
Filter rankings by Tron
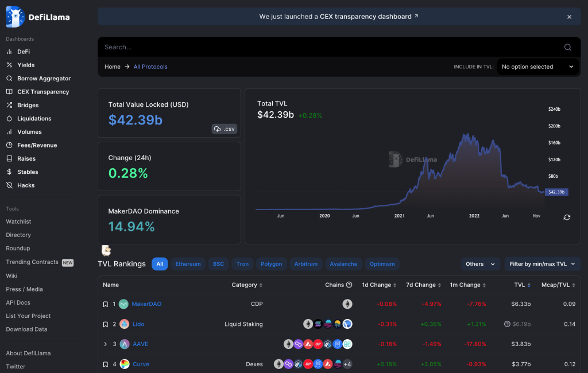point(242,264)
